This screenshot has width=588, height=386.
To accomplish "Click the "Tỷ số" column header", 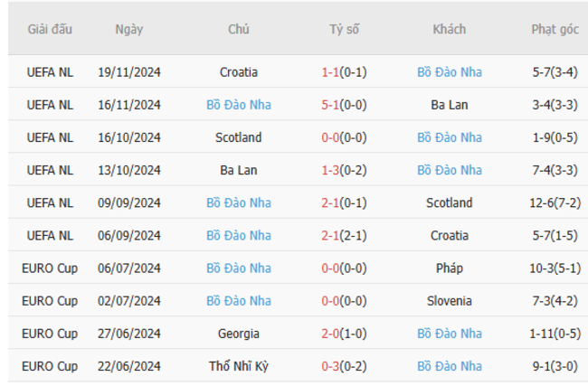I will [x=344, y=29].
